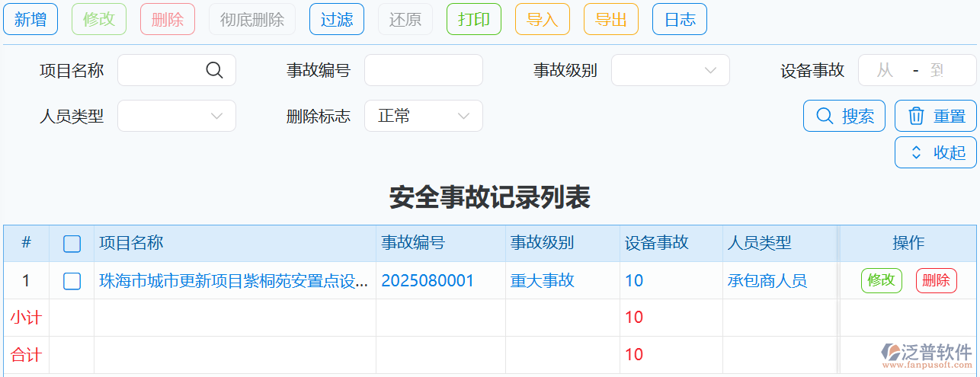This screenshot has height=377, width=980.
Task: Click the 人员类型 column header
Action: [760, 243]
